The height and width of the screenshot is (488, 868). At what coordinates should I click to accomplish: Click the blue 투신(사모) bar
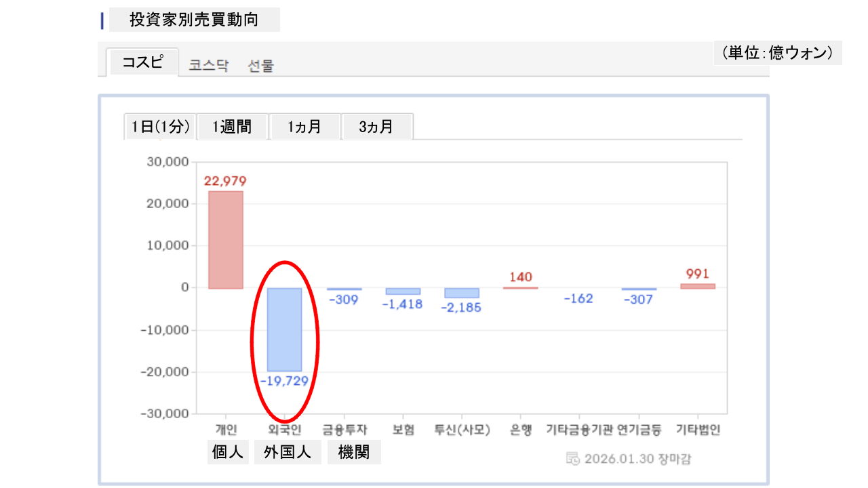click(x=462, y=293)
